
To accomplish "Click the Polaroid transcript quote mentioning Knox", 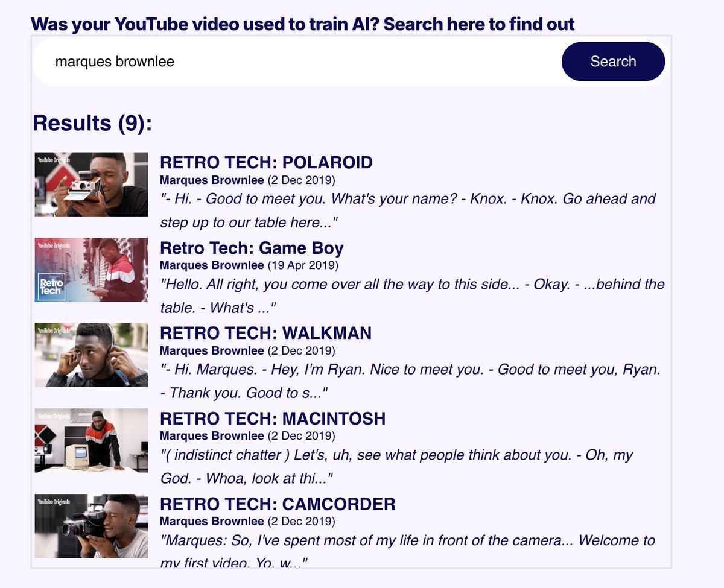I will click(408, 210).
